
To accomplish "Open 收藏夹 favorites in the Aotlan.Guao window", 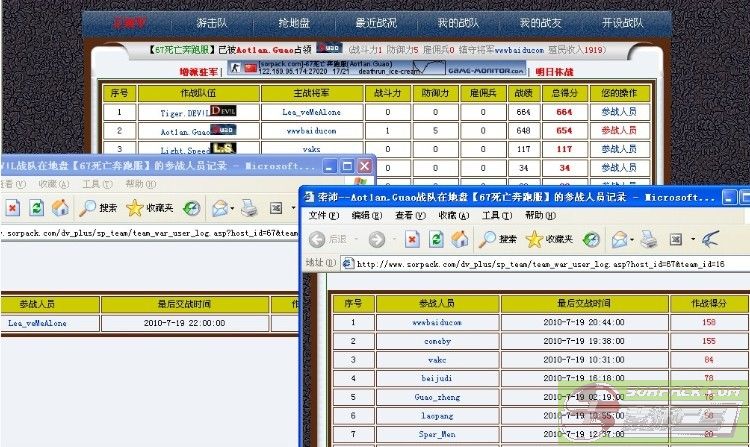I will point(550,239).
